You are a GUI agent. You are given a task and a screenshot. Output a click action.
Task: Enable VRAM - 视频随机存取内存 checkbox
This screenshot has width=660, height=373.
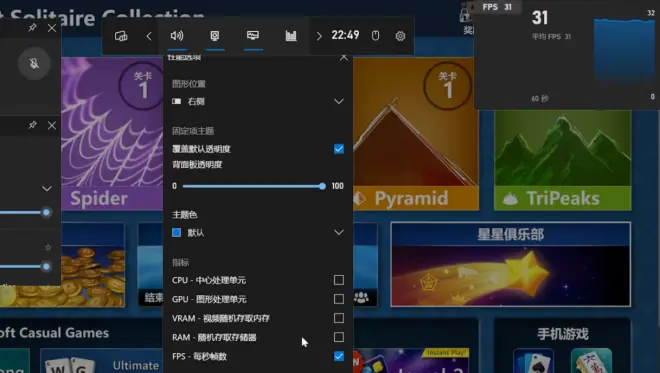(339, 318)
